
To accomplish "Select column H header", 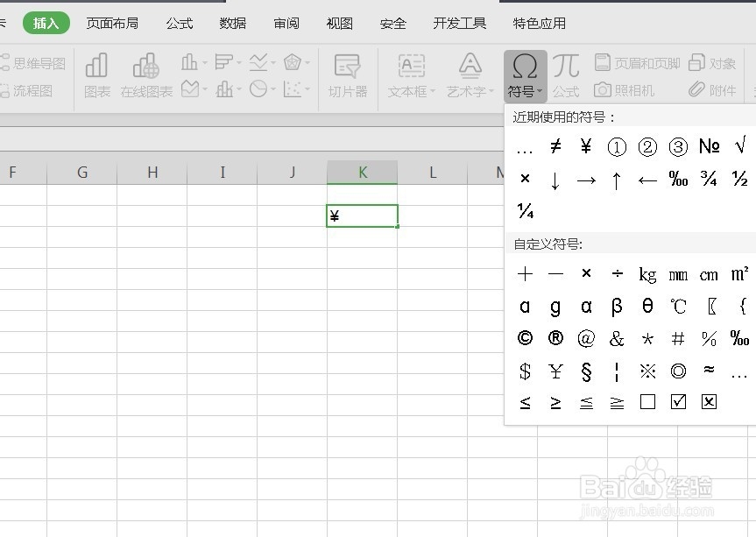I will [x=152, y=173].
